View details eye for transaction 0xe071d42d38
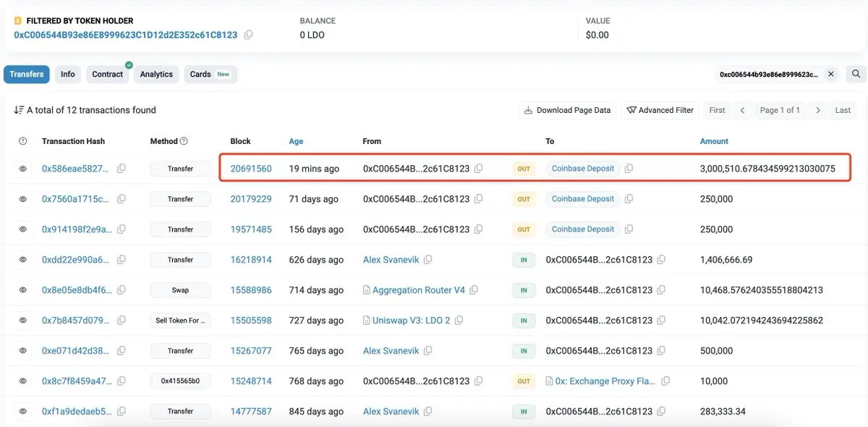 [x=22, y=351]
